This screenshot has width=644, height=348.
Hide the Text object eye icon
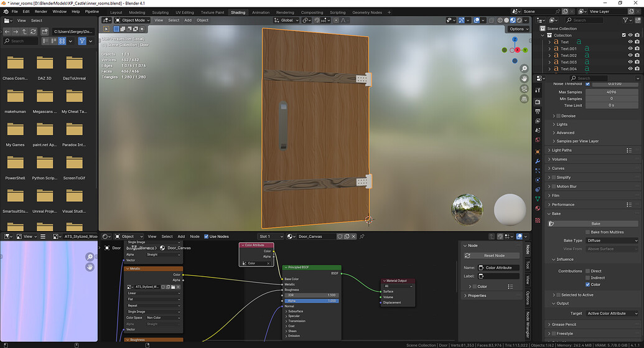tap(630, 42)
